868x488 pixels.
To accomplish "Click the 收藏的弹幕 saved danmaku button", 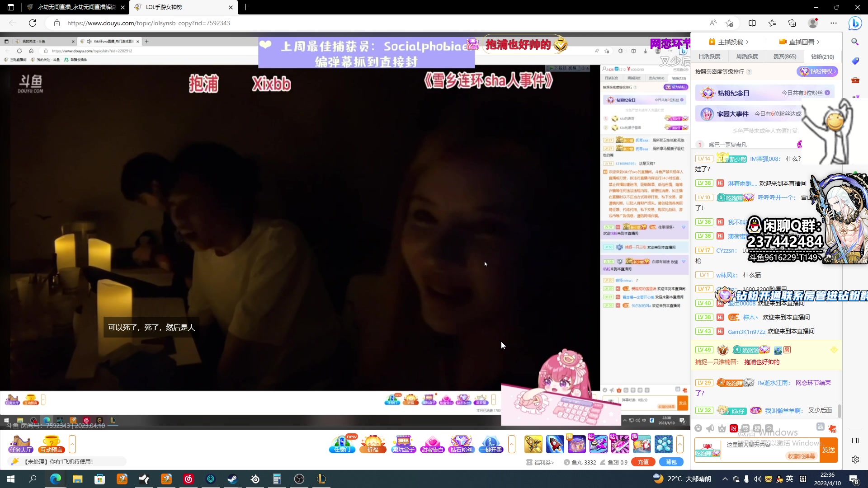I will click(x=802, y=456).
